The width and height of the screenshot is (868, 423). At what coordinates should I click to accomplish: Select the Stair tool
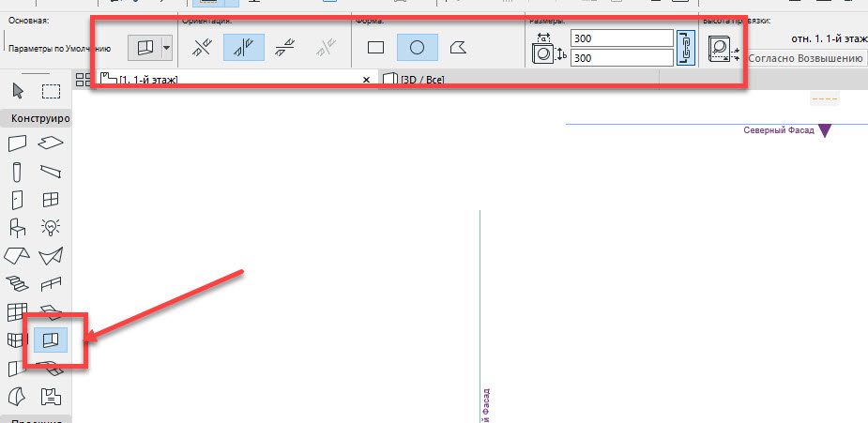(17, 284)
